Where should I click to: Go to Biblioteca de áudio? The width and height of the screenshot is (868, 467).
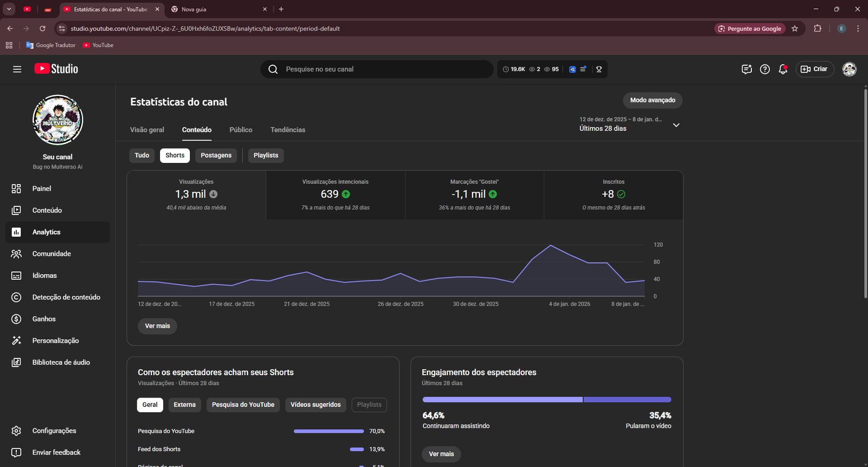pyautogui.click(x=61, y=362)
